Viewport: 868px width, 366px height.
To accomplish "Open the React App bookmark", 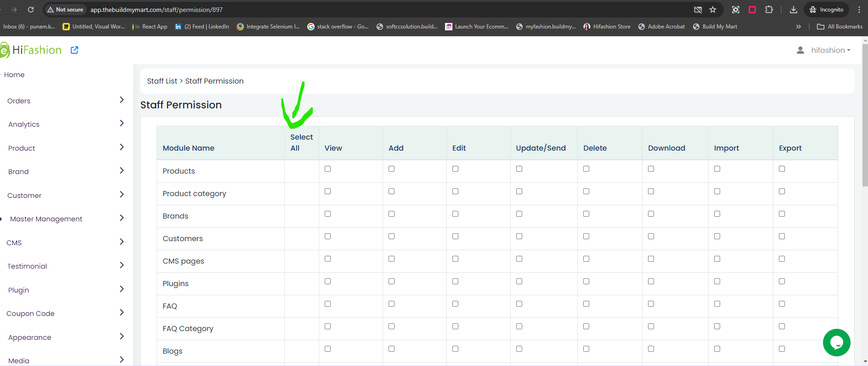I will (x=150, y=27).
